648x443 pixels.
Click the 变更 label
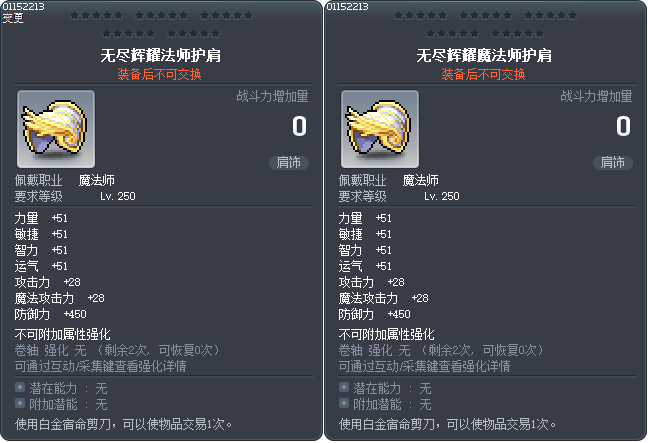point(14,18)
